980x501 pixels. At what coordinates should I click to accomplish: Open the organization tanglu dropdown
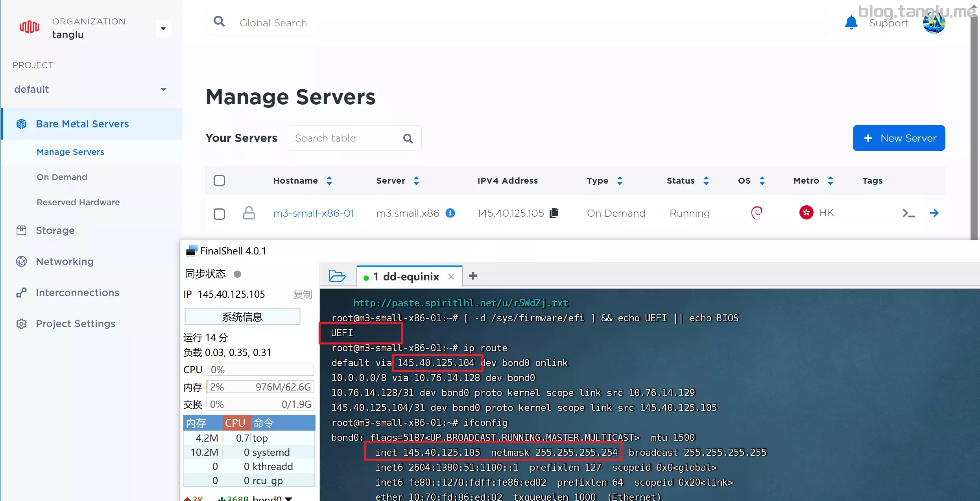pyautogui.click(x=163, y=28)
